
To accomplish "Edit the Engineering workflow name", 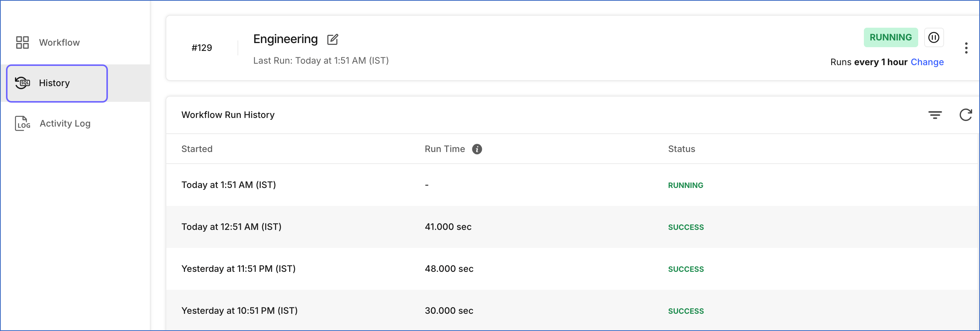I will click(x=333, y=39).
